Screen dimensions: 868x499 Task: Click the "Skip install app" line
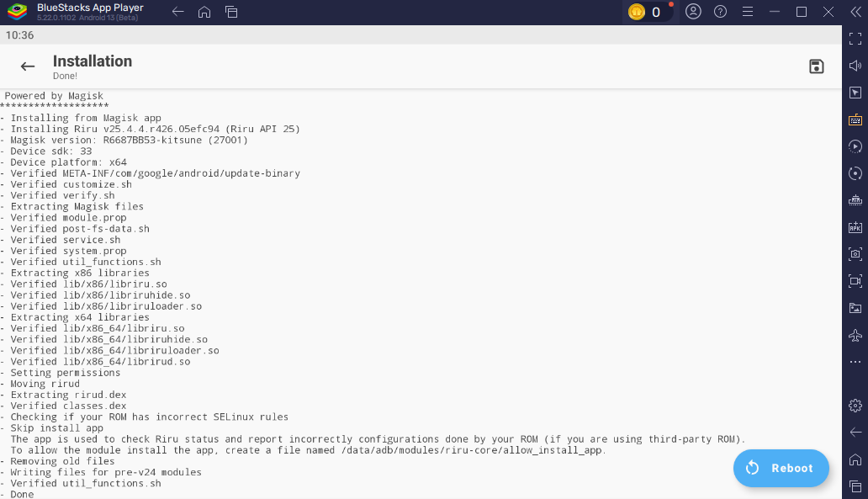pos(52,428)
